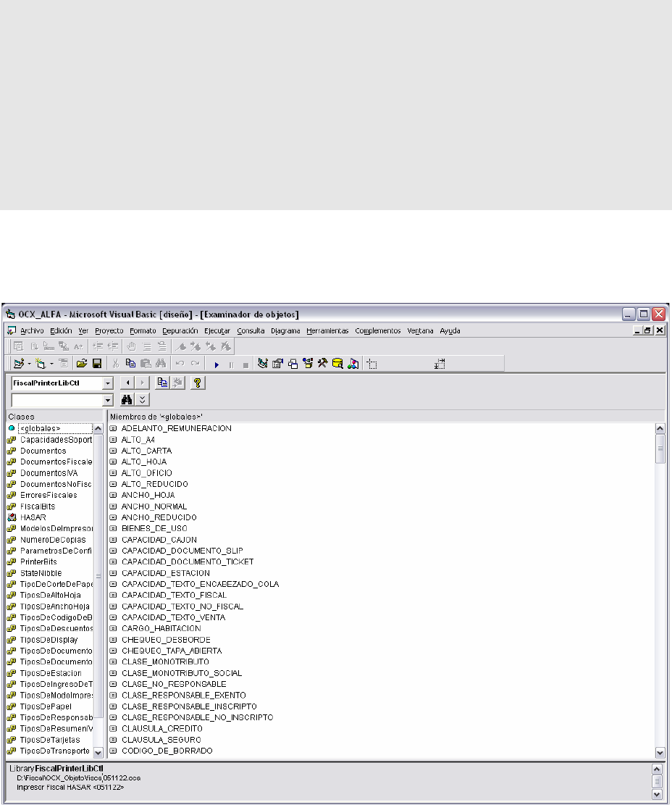
Task: Click the Go Back arrow in the Object Browser
Action: click(x=127, y=383)
